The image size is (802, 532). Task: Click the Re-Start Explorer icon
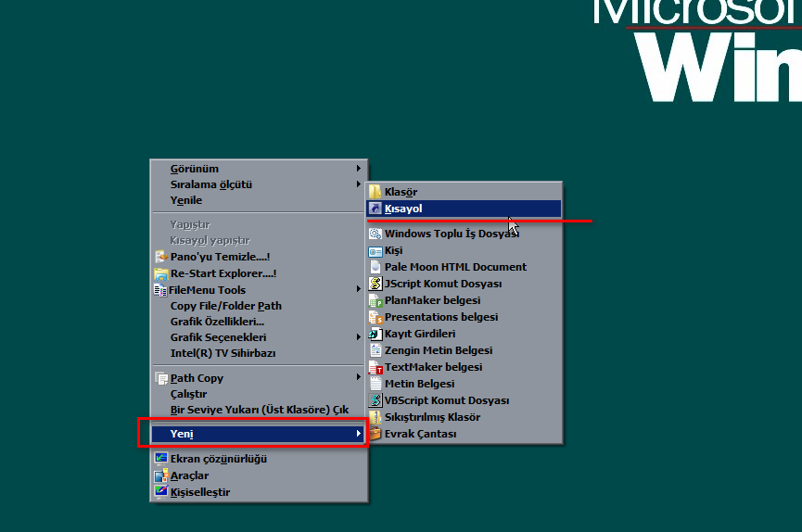(x=161, y=273)
